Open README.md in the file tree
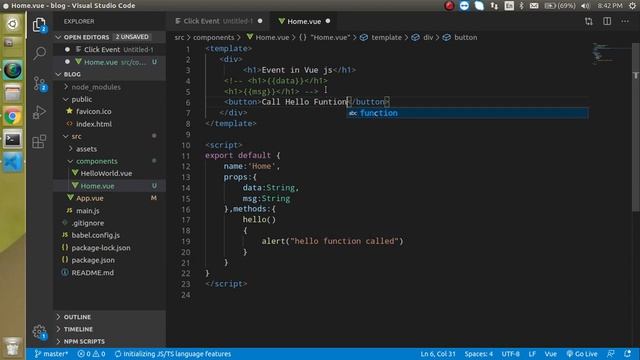Screen dimensions: 640x360 (x=93, y=273)
